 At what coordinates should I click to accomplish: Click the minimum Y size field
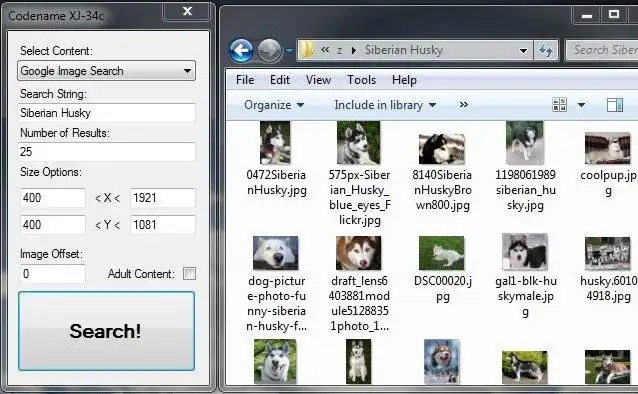coord(53,225)
